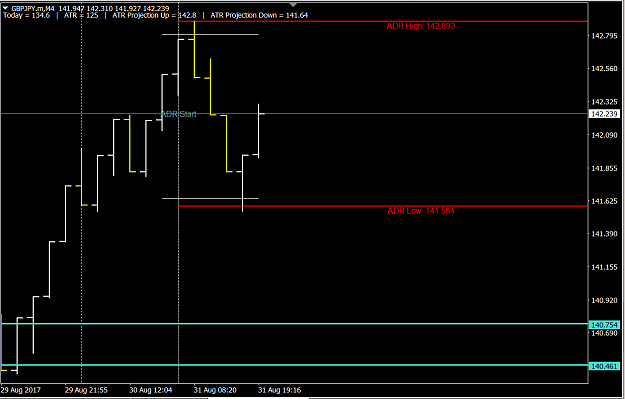The image size is (625, 399).
Task: Click the 141.855 price scale value
Action: (x=604, y=169)
